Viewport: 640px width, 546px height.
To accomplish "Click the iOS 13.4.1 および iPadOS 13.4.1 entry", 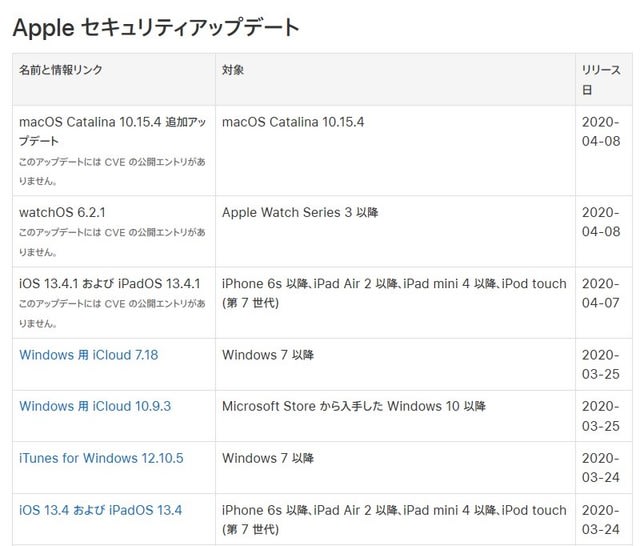I will (110, 284).
